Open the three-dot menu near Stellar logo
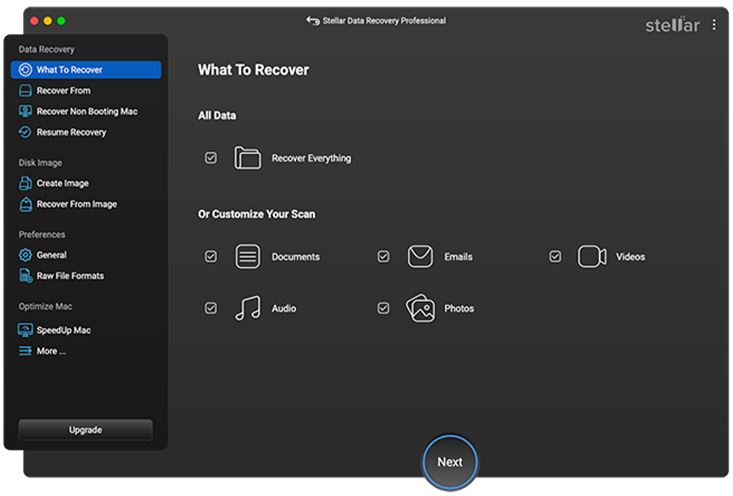This screenshot has width=733, height=496. (714, 25)
